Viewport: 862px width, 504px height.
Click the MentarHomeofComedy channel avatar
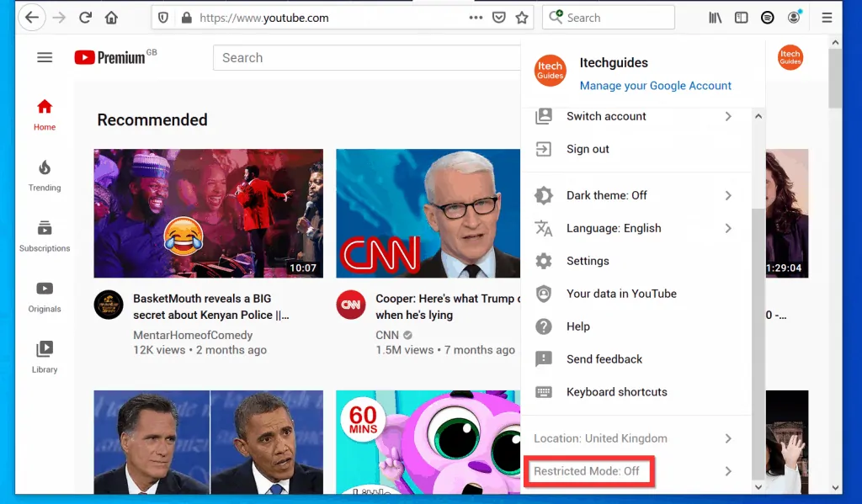109,305
